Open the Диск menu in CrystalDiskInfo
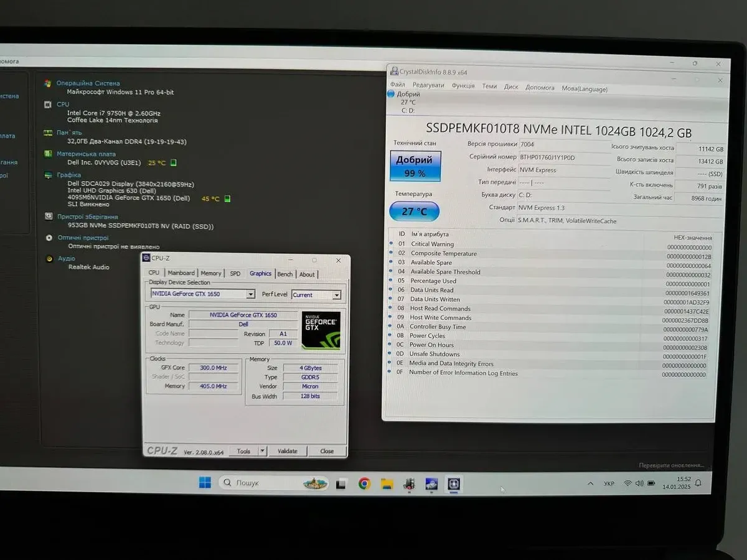The width and height of the screenshot is (747, 560). (511, 87)
